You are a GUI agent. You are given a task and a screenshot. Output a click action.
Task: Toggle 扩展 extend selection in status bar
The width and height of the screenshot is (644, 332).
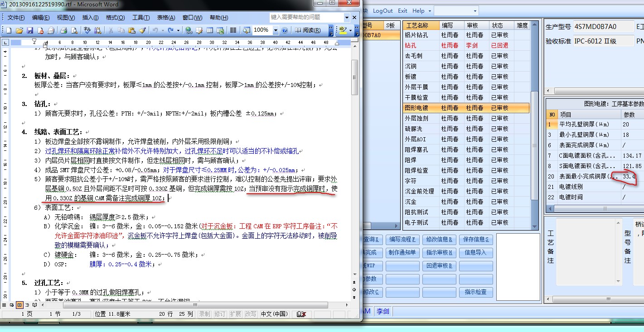[235, 314]
